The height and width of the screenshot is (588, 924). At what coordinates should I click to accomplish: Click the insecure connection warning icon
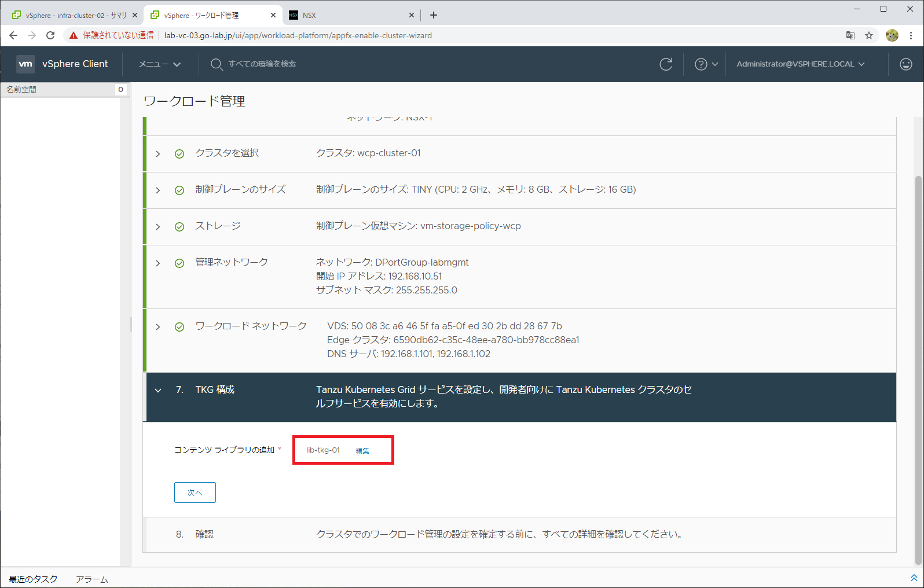(74, 35)
